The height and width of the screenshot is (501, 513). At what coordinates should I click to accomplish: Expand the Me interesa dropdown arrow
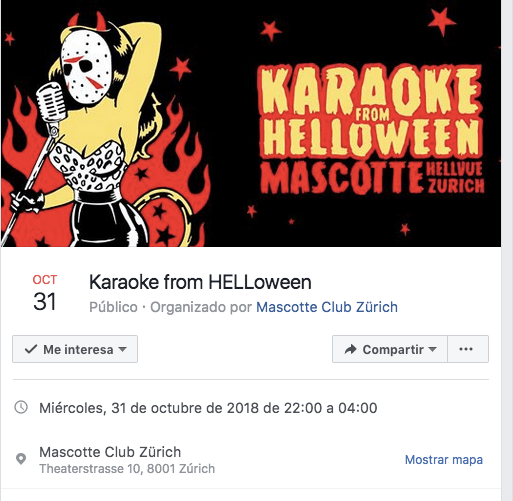coord(123,349)
